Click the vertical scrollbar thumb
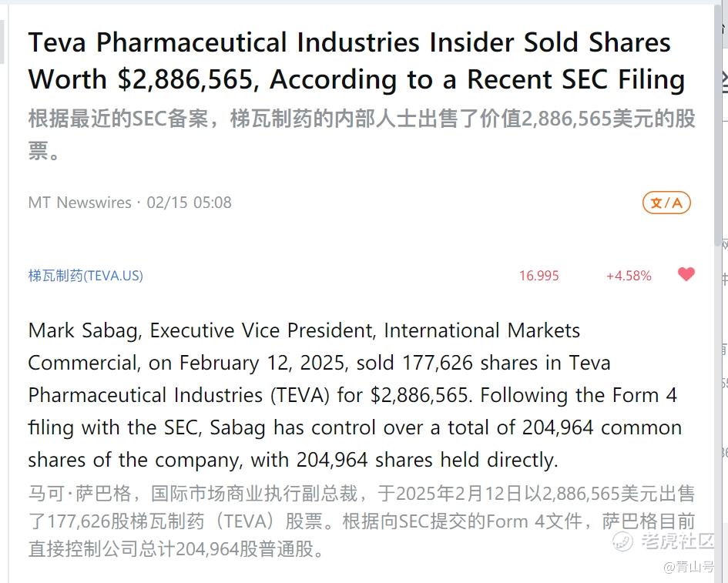Viewport: 728px width, 583px height. [x=718, y=126]
